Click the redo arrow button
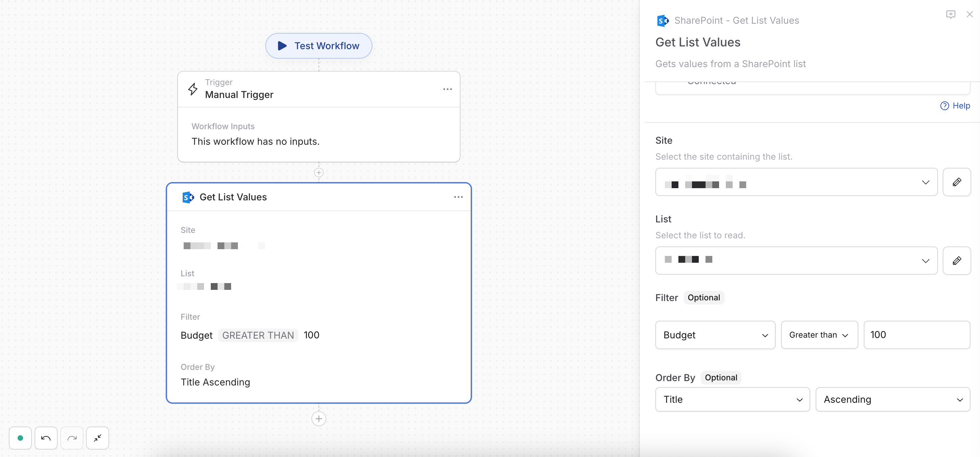Image resolution: width=980 pixels, height=457 pixels. [x=72, y=438]
